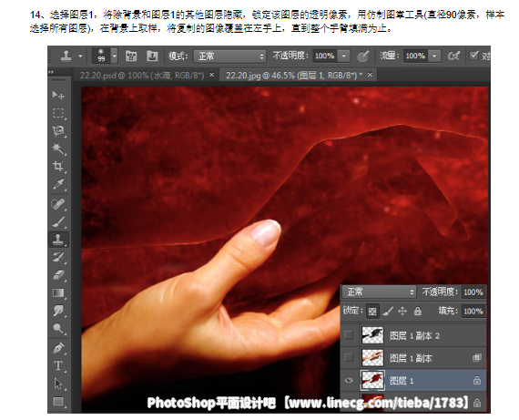Click the tablet pressure opacity icon
Viewport: 519px width, 420px height.
tap(363, 56)
